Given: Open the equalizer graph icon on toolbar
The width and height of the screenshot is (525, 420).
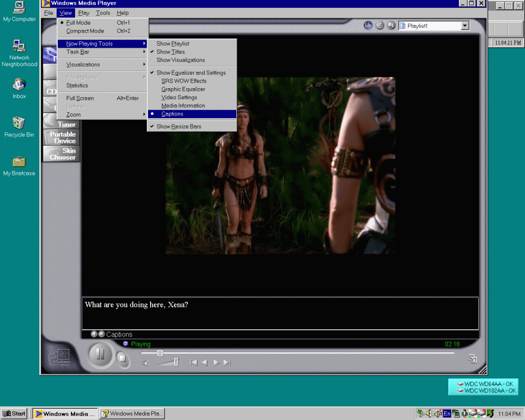Looking at the screenshot, I should click(368, 25).
